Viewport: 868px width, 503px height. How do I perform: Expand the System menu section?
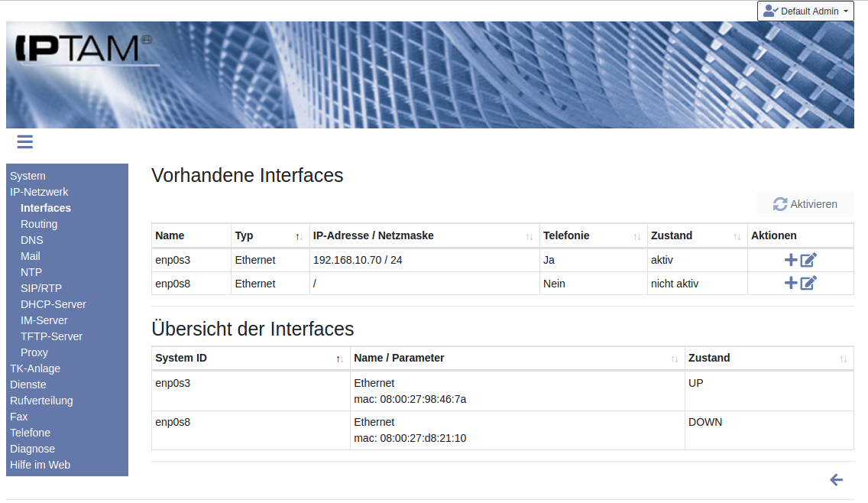point(28,176)
